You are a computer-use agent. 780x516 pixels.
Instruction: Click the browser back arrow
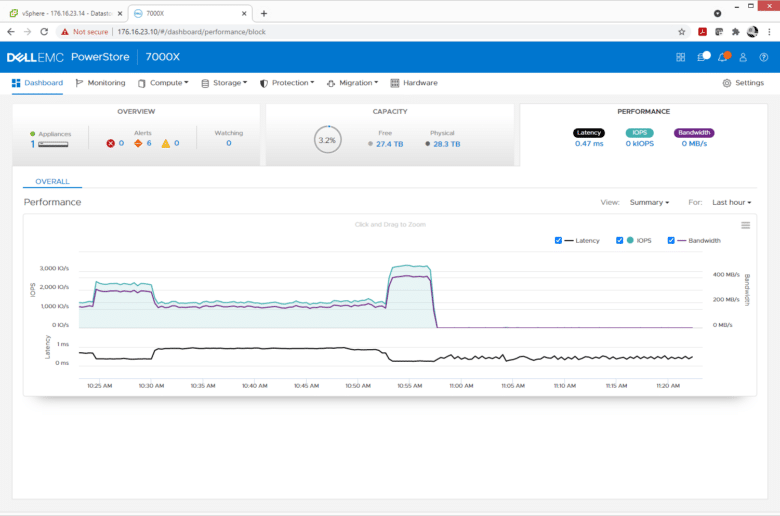tap(11, 32)
